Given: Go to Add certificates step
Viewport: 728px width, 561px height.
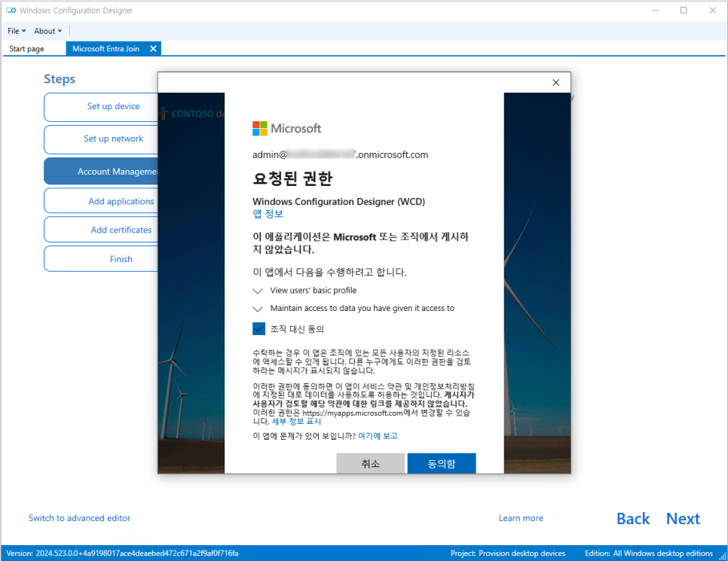Looking at the screenshot, I should 101,230.
